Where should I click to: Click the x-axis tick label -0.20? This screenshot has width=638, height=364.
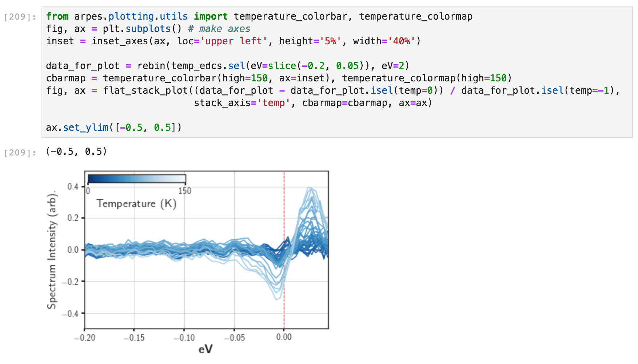click(x=85, y=338)
